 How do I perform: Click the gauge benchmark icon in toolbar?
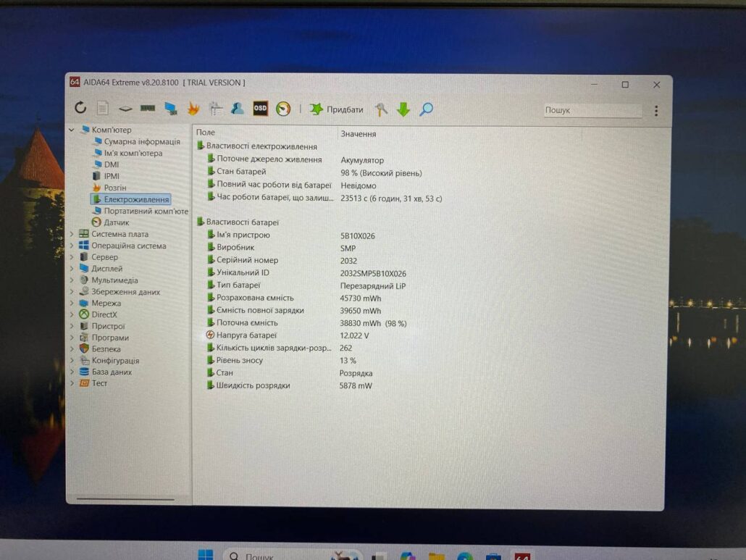point(283,109)
